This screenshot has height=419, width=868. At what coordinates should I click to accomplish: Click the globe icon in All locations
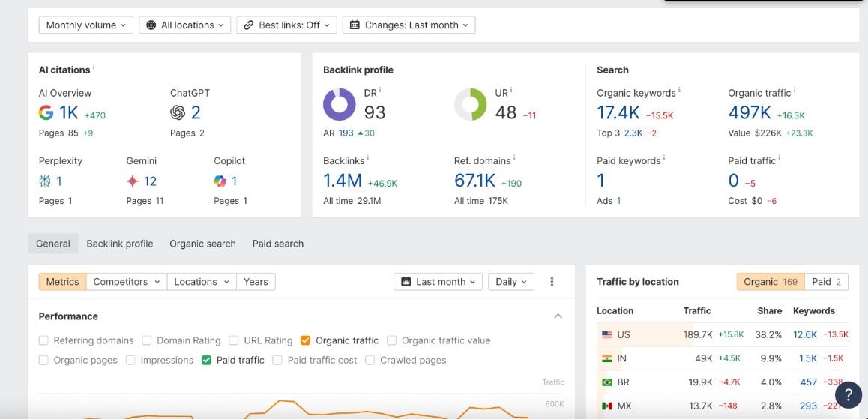[151, 25]
